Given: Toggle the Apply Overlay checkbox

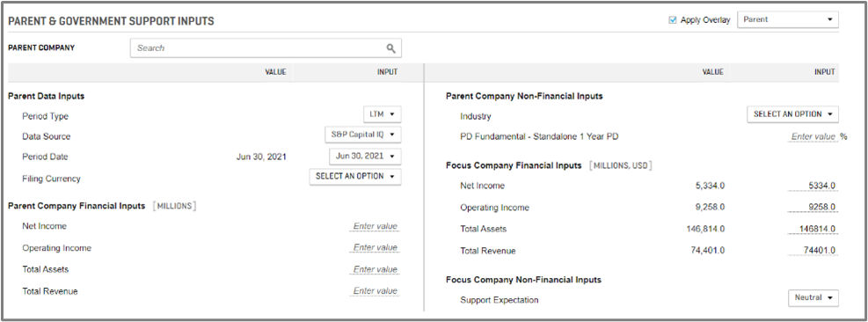Looking at the screenshot, I should click(673, 20).
